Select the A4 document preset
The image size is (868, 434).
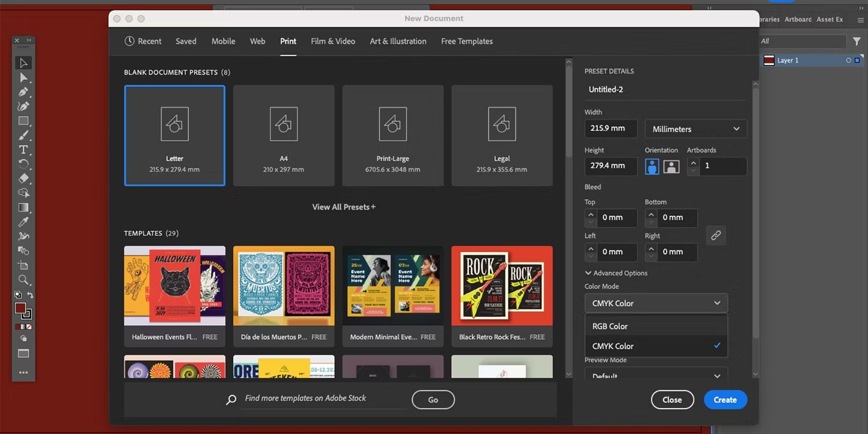[x=284, y=135]
